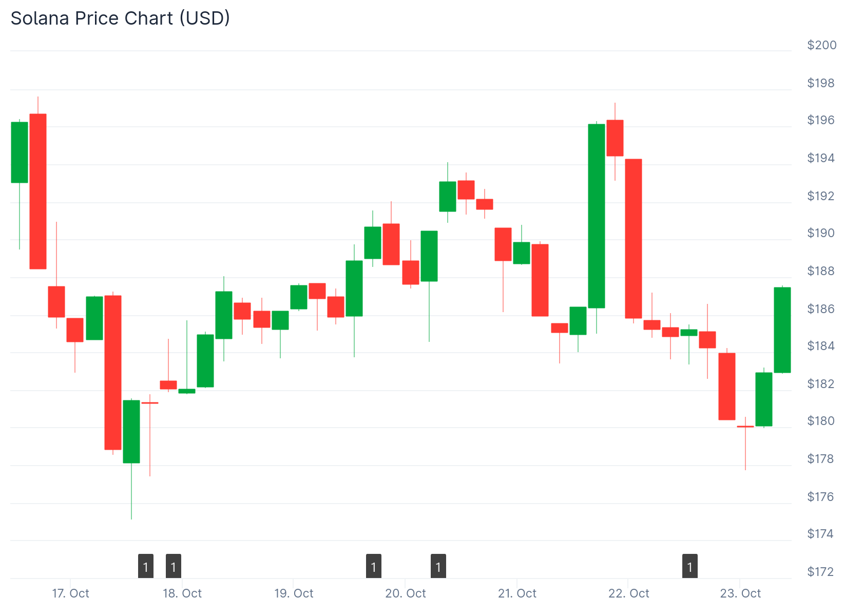Screen dimensions: 844x616
Task: Select the last green candle at far right
Action: tap(782, 330)
